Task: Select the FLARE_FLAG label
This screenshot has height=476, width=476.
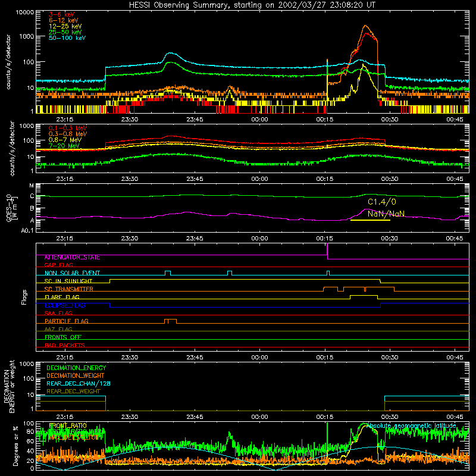Action: 62,297
